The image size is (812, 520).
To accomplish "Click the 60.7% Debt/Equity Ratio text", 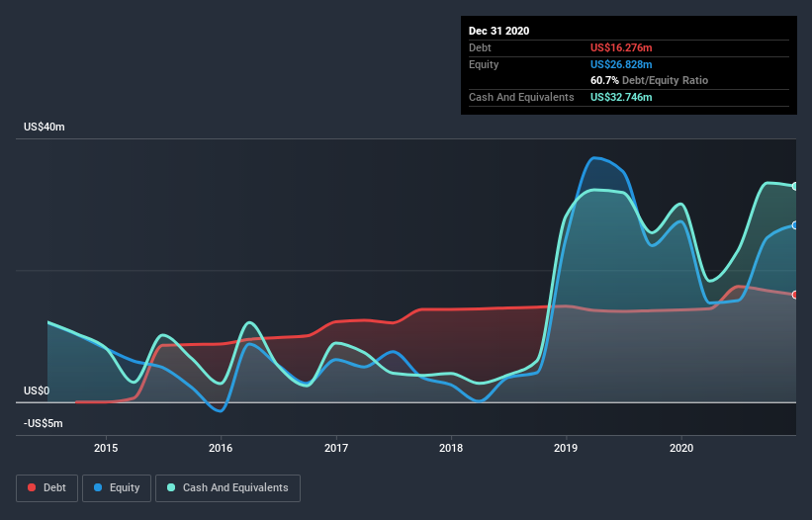I will pos(649,81).
